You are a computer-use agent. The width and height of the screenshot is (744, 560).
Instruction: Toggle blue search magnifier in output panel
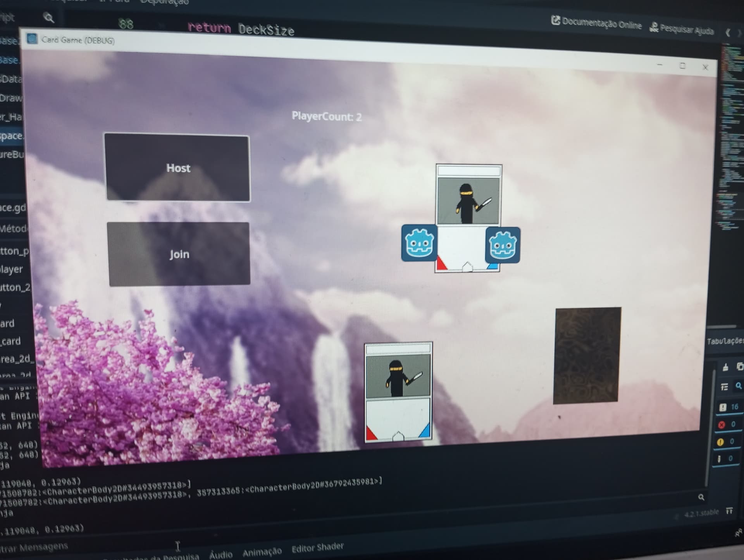tap(739, 386)
